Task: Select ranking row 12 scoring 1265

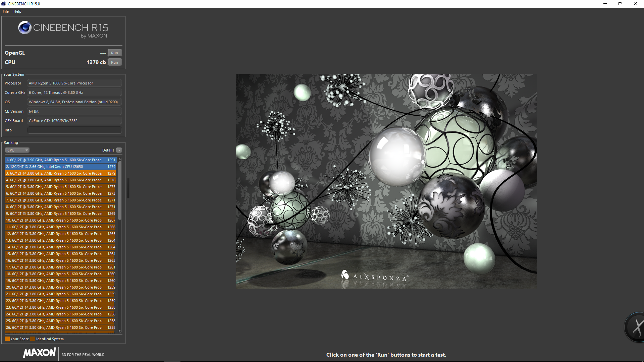Action: click(60, 234)
